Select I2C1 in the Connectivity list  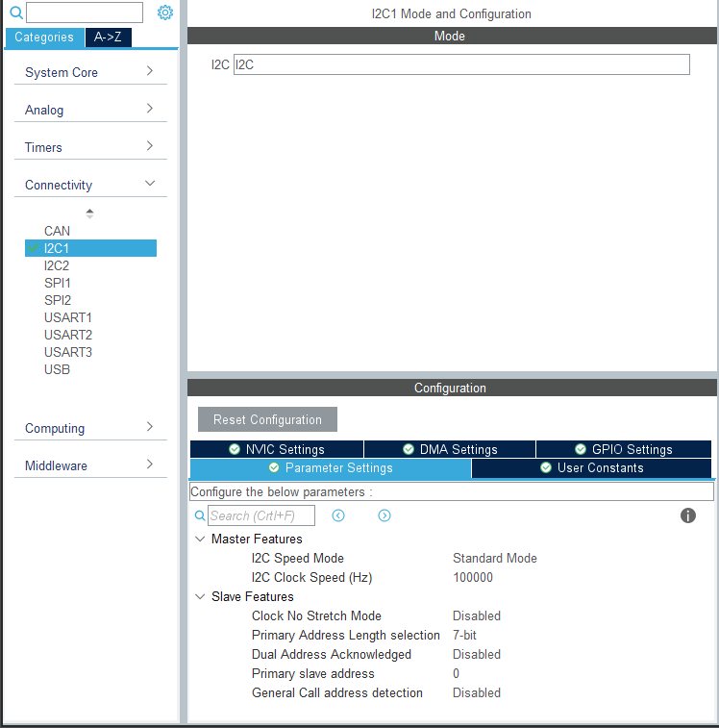pos(90,248)
